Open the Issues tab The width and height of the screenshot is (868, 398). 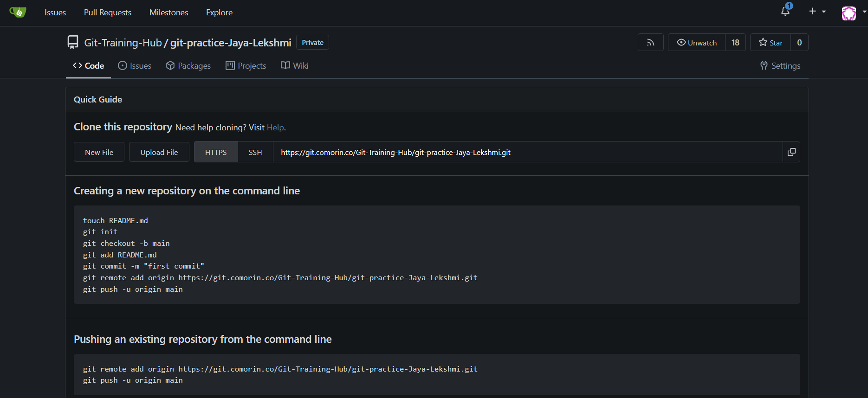coord(135,65)
